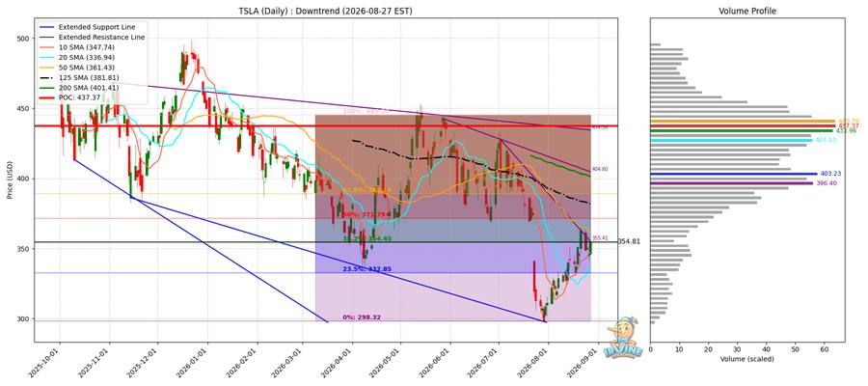The height and width of the screenshot is (386, 868).
Task: Click the 10 tick on volume axis
Action: [x=679, y=349]
